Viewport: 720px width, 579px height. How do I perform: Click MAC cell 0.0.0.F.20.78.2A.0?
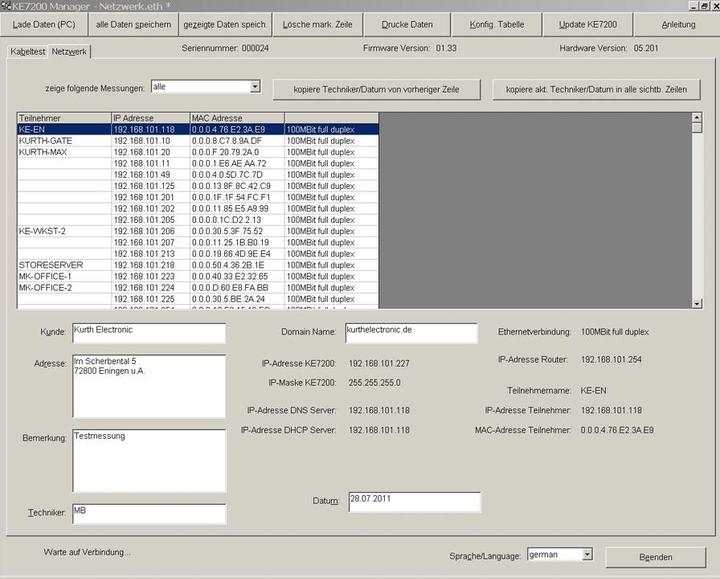pyautogui.click(x=237, y=152)
